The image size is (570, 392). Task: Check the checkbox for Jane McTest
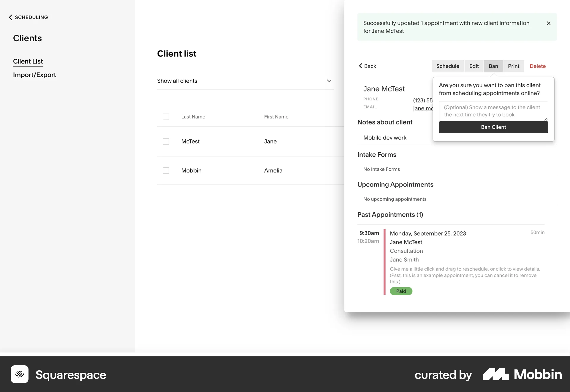pos(166,141)
